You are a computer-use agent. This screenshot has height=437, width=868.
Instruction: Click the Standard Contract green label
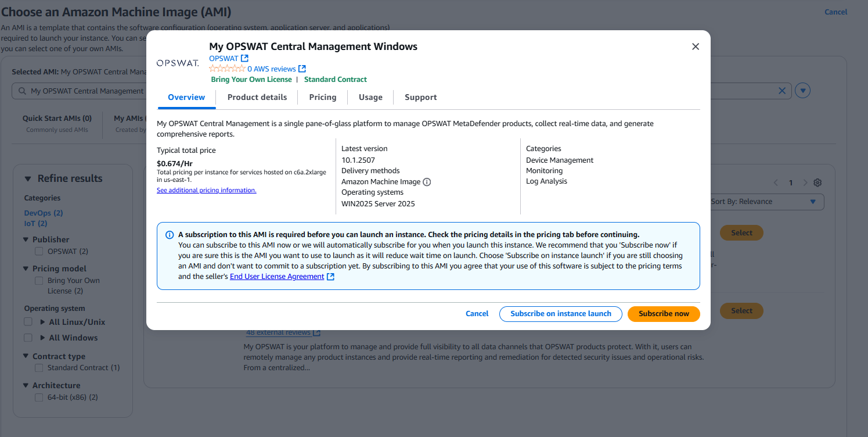pos(336,80)
